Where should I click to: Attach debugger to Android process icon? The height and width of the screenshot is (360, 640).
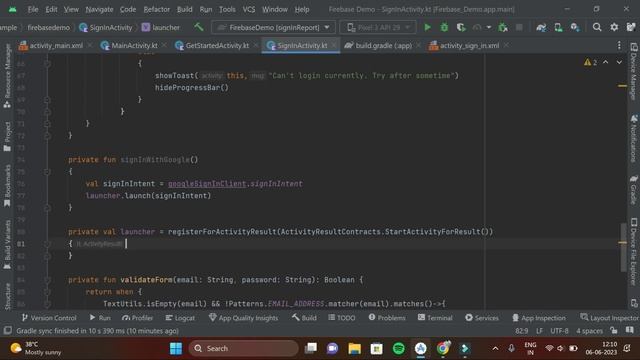coord(503,27)
